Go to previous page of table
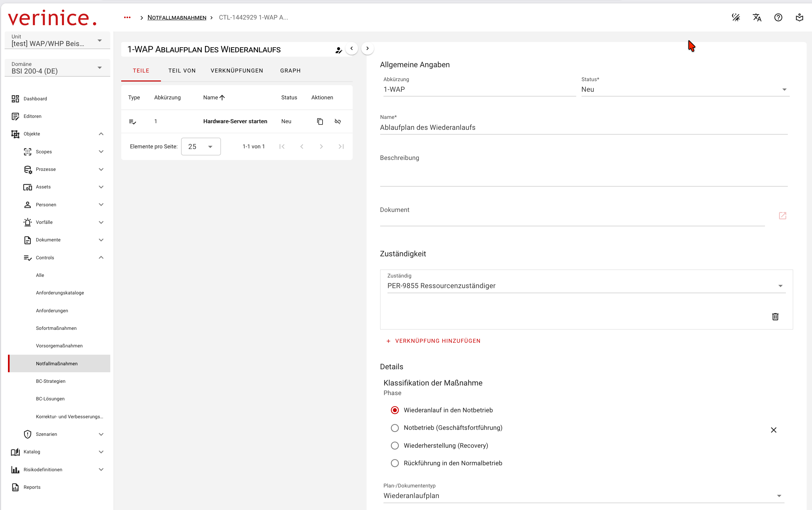Screen dimensions: 812x510 click(x=302, y=146)
